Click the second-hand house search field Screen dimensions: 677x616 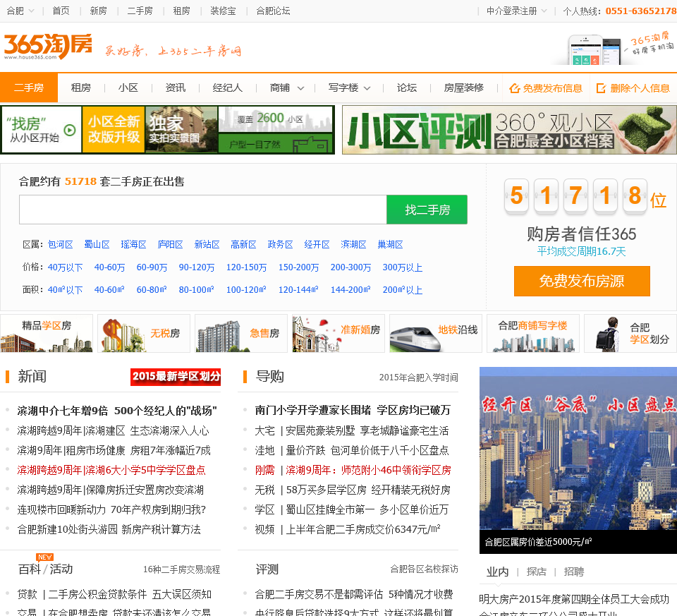point(203,210)
